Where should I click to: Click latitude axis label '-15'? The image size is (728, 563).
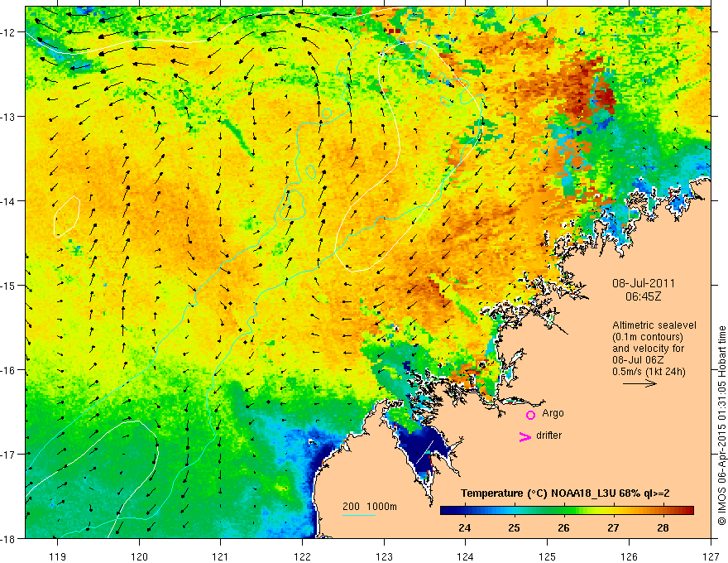tap(9, 285)
